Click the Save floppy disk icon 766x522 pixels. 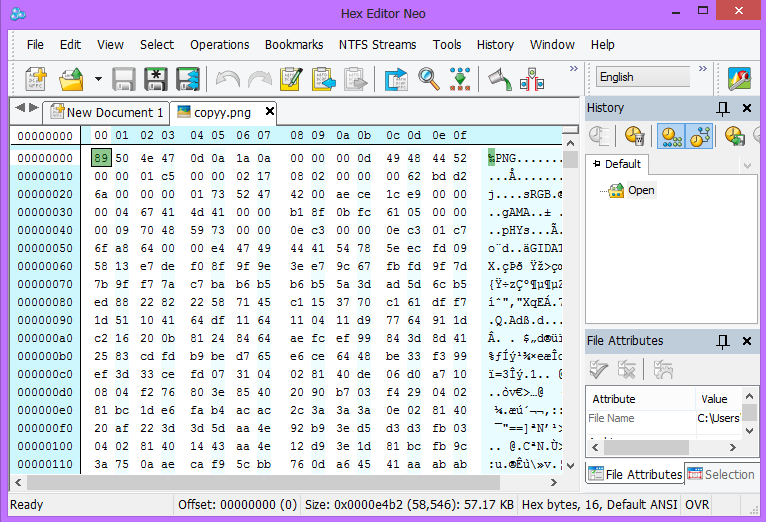124,79
